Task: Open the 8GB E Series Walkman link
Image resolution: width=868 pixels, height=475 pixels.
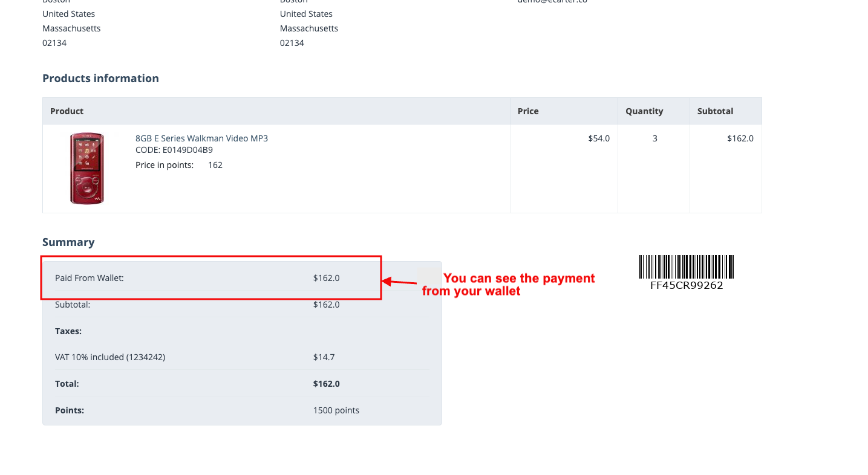Action: (201, 138)
